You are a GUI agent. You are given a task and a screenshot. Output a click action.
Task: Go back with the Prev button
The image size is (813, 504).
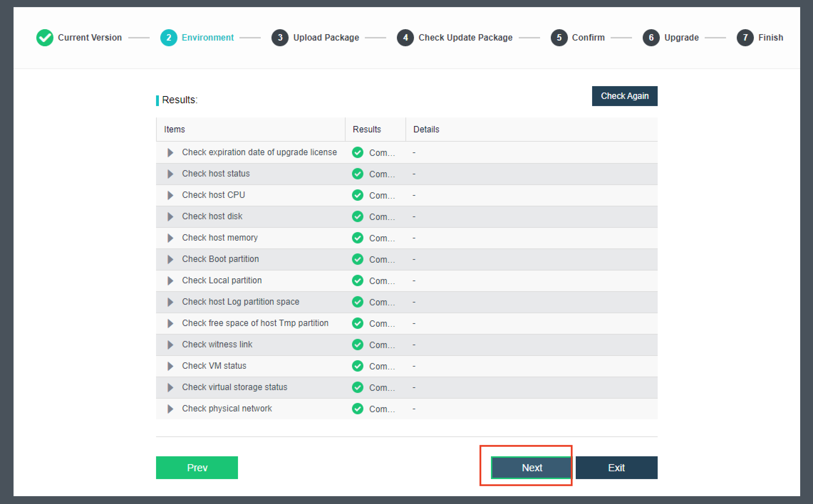[x=197, y=468]
